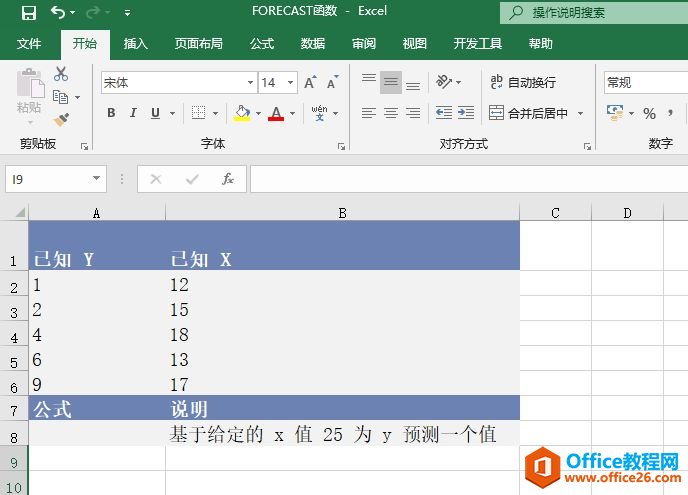This screenshot has width=688, height=495.
Task: Open the Name Box dropdown arrow
Action: (97, 178)
